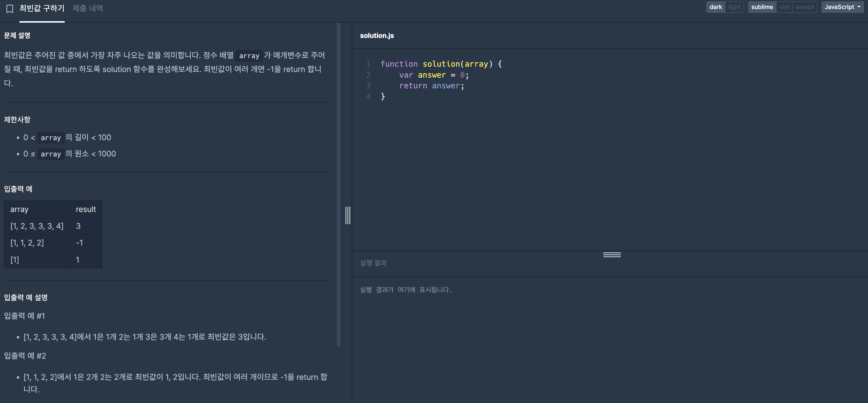Image resolution: width=868 pixels, height=403 pixels.
Task: Click the var answer = 0 code line
Action: point(433,75)
